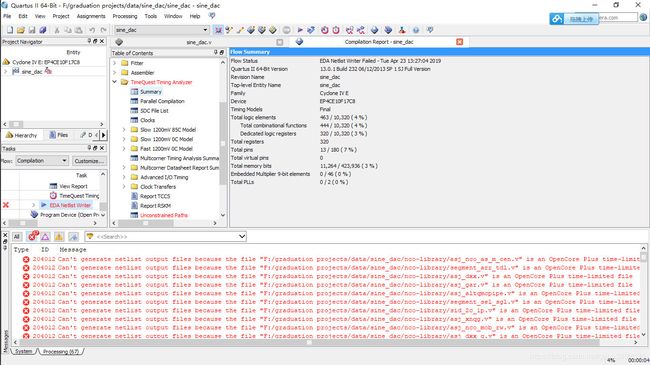Click the New file toolbar icon
This screenshot has height=365, width=650.
tap(10, 30)
